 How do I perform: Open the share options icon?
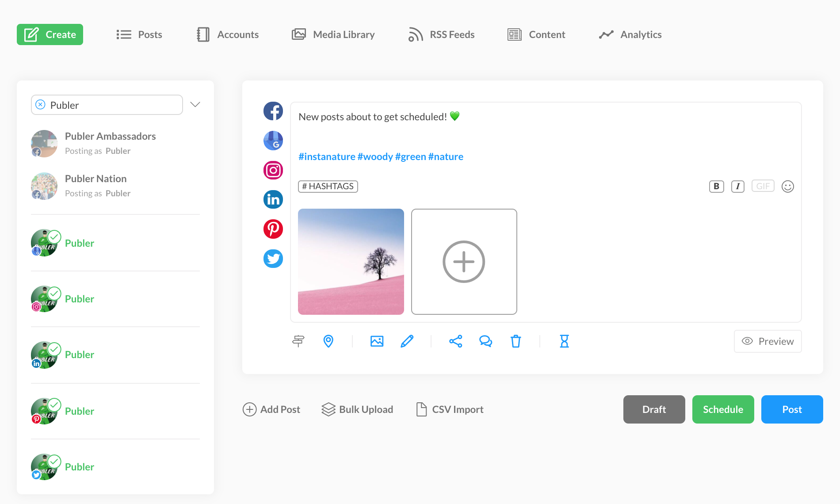[x=455, y=341]
